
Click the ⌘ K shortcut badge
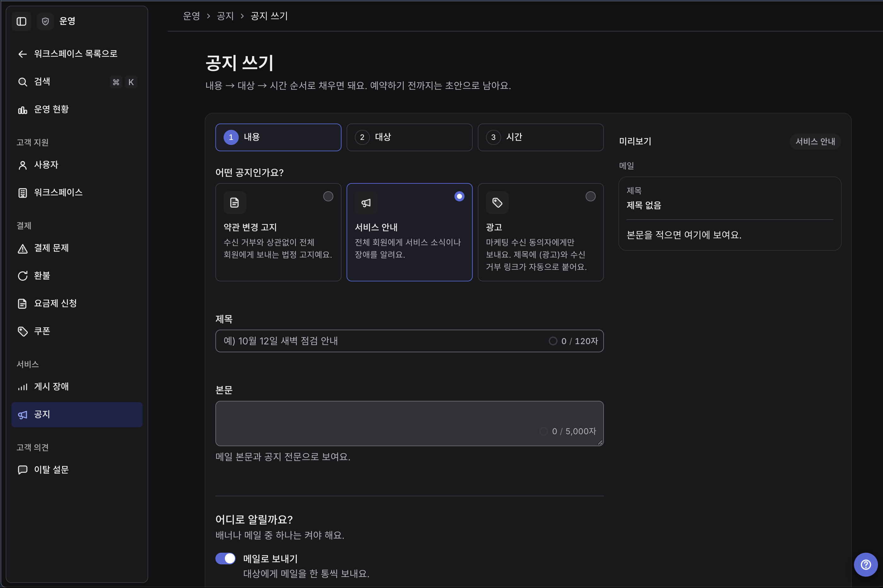(x=124, y=82)
